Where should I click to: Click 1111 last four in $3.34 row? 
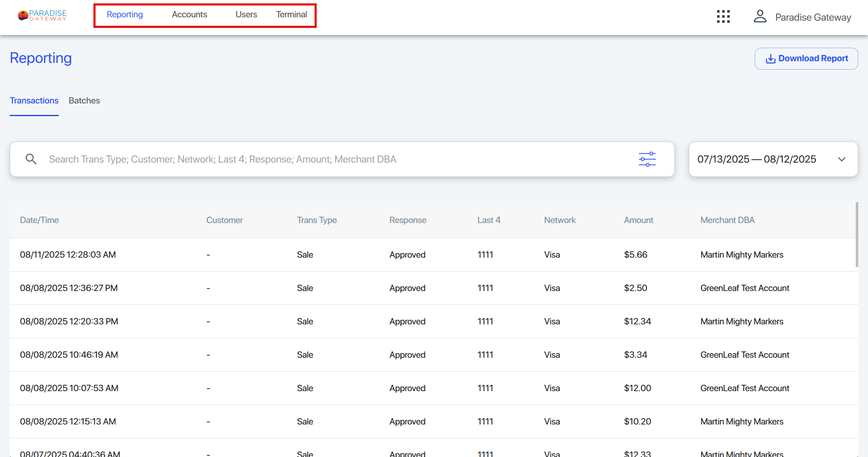point(485,355)
